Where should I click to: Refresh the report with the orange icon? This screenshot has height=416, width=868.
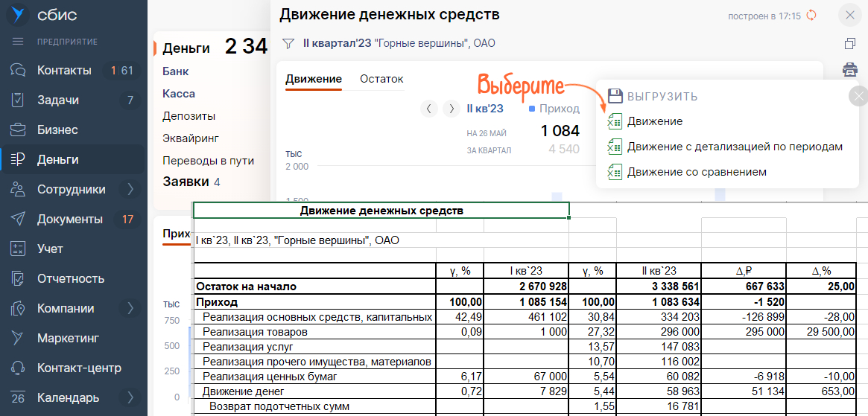click(812, 16)
